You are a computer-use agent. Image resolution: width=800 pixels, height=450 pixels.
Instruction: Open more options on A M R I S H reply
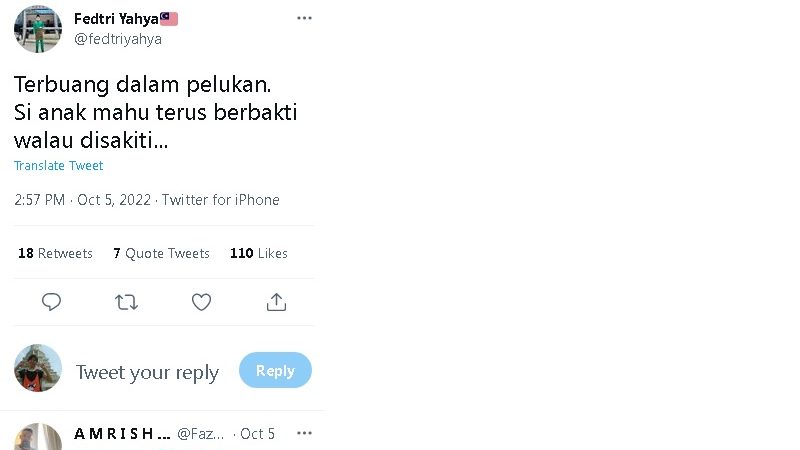304,433
